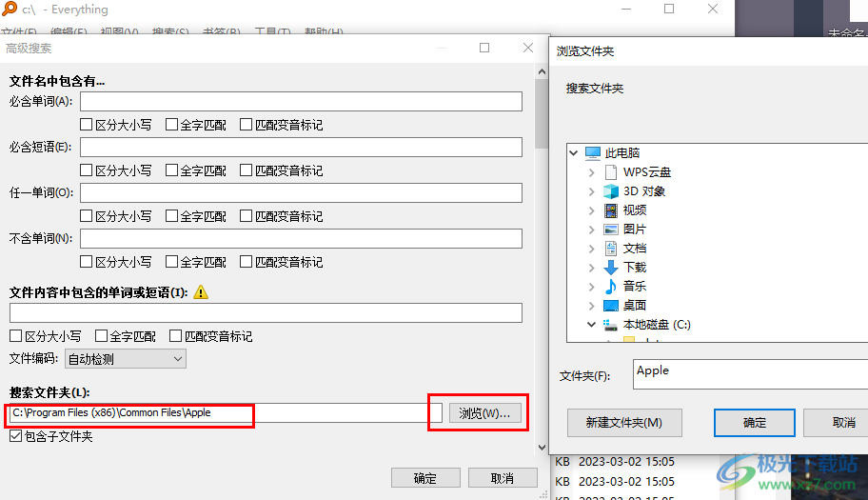The image size is (868, 500).
Task: Click the 任一单词(O) input field
Action: pos(301,192)
